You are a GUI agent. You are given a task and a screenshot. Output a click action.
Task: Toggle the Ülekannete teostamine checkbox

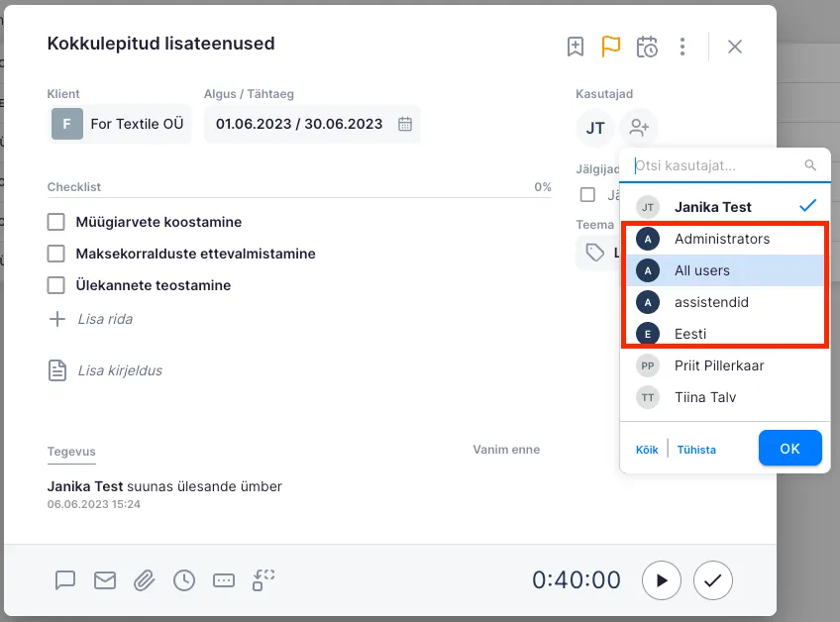(x=56, y=285)
